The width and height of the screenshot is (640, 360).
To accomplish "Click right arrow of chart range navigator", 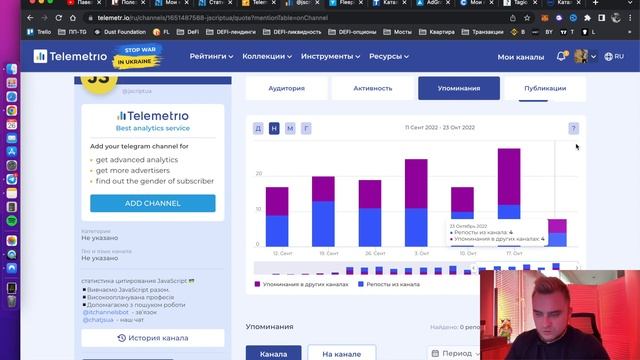I will [x=577, y=268].
